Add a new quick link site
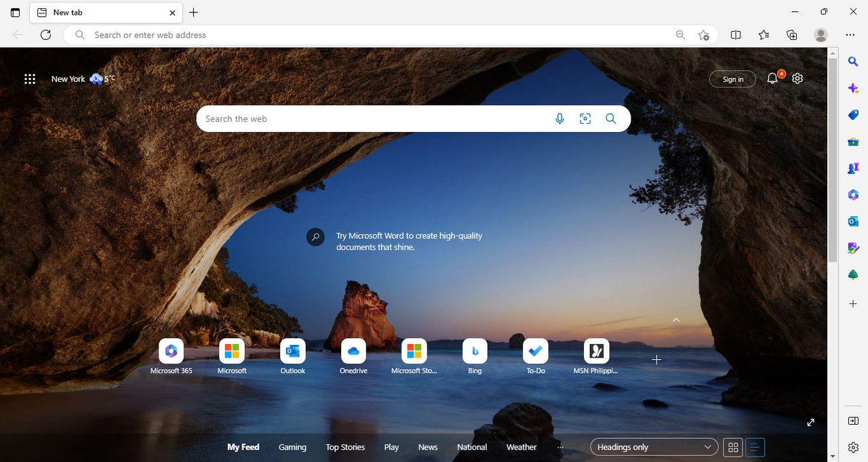The width and height of the screenshot is (868, 462). click(656, 360)
